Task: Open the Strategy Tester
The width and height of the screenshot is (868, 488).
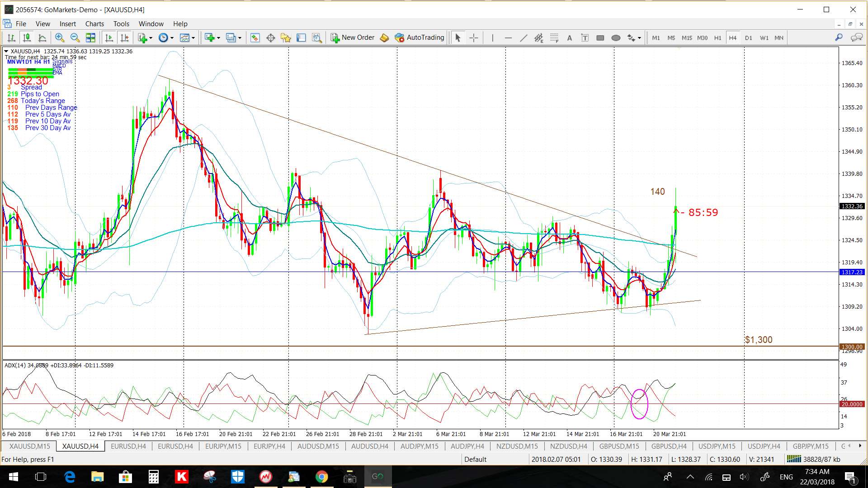Action: 317,38
